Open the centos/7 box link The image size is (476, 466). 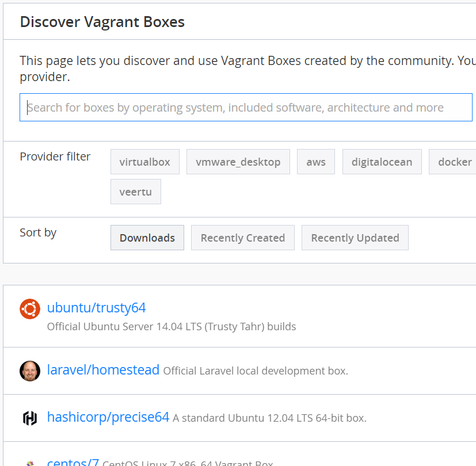73,462
